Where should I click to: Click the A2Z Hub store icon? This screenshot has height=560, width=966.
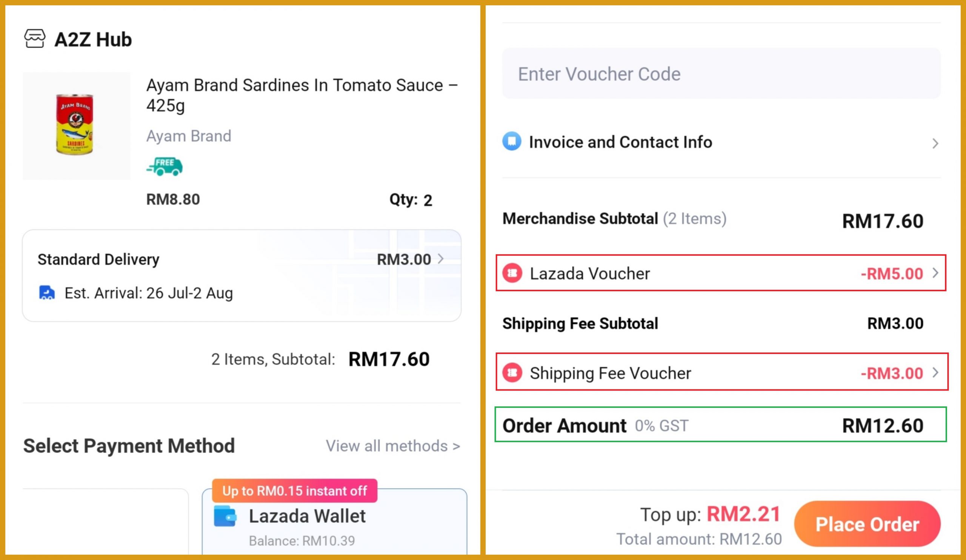(34, 39)
